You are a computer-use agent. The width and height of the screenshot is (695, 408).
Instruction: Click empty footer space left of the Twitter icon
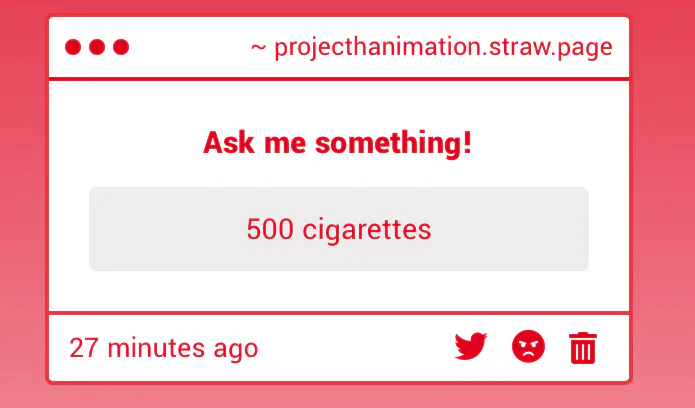point(355,348)
